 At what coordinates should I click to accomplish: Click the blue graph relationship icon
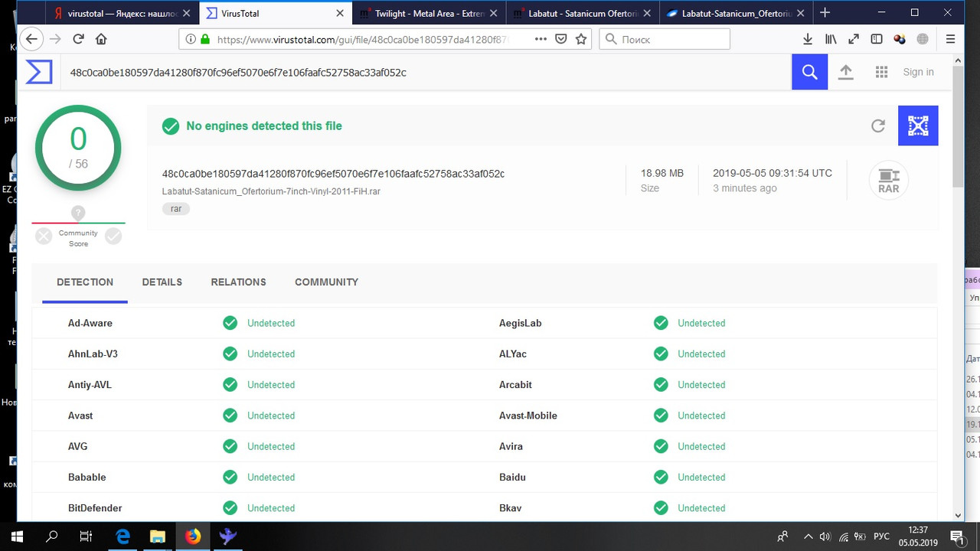(918, 126)
